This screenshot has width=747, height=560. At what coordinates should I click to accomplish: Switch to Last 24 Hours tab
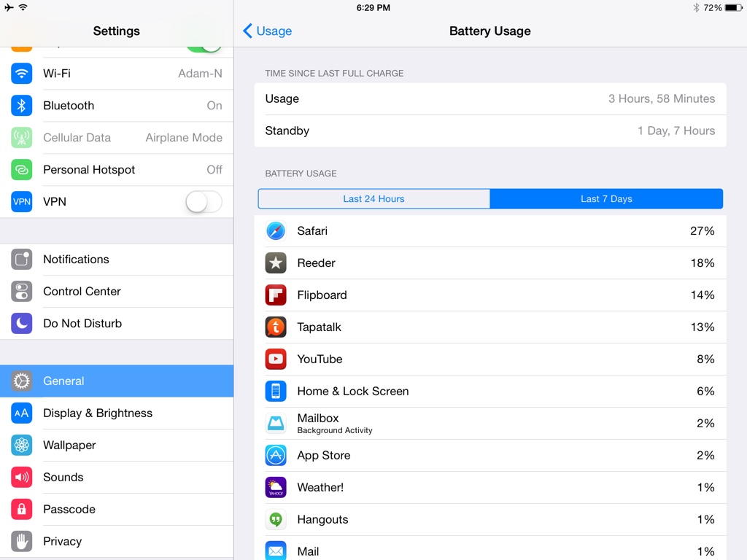374,199
